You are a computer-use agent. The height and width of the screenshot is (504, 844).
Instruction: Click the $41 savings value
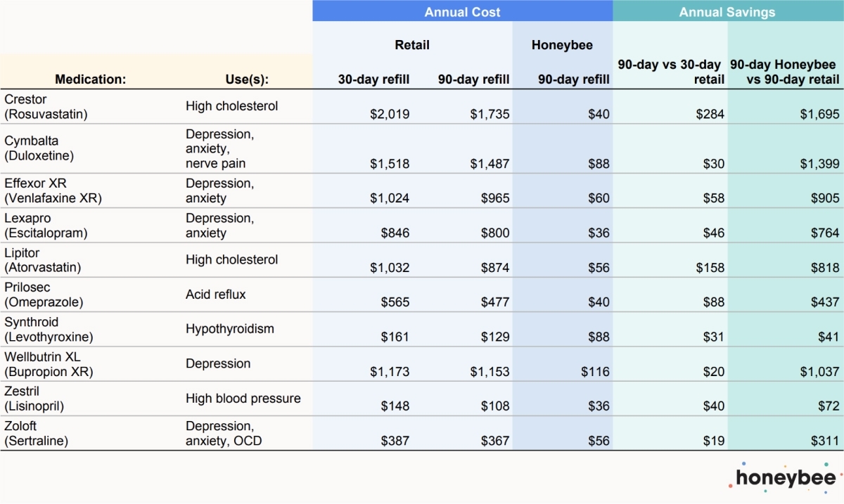tap(829, 337)
